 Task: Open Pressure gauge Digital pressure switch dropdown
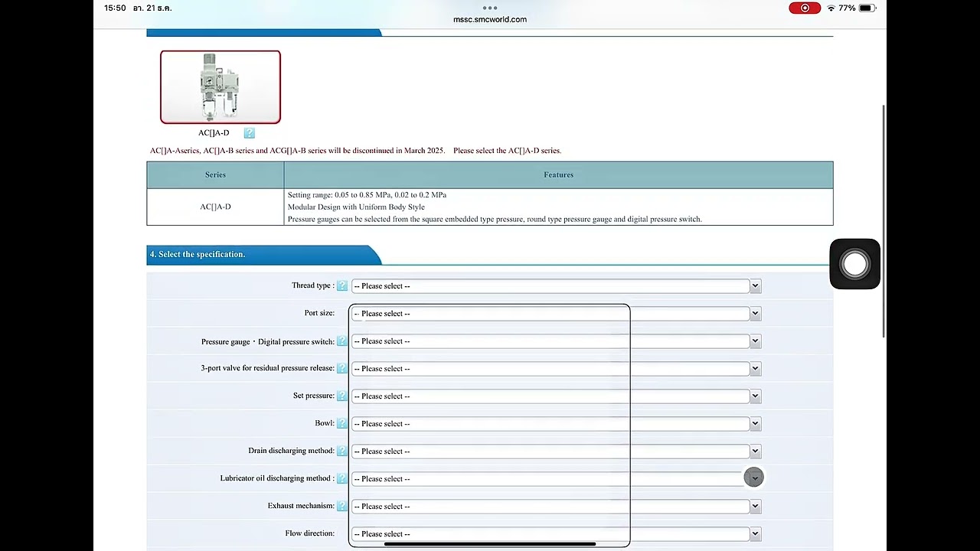[x=556, y=341]
